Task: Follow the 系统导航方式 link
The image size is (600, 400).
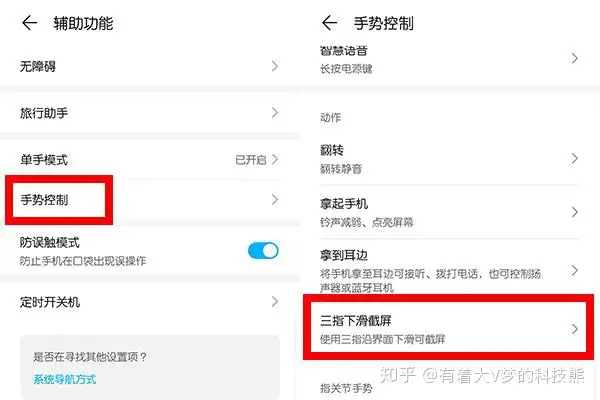Action: (65, 379)
